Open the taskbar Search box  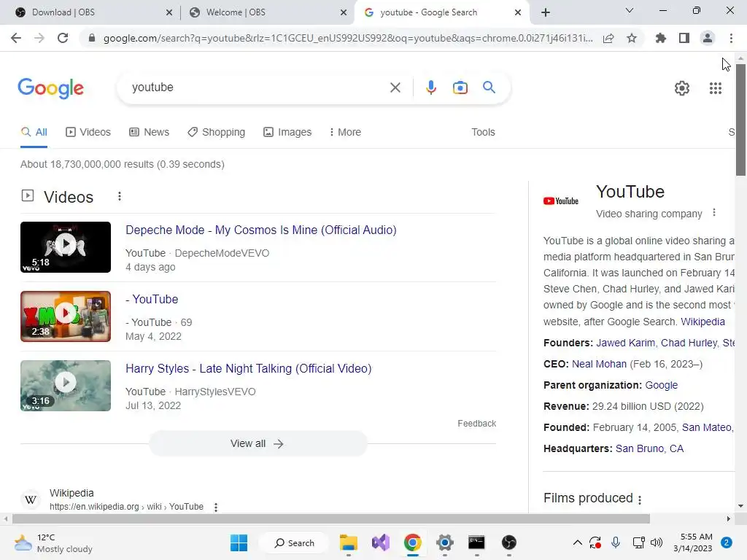294,542
